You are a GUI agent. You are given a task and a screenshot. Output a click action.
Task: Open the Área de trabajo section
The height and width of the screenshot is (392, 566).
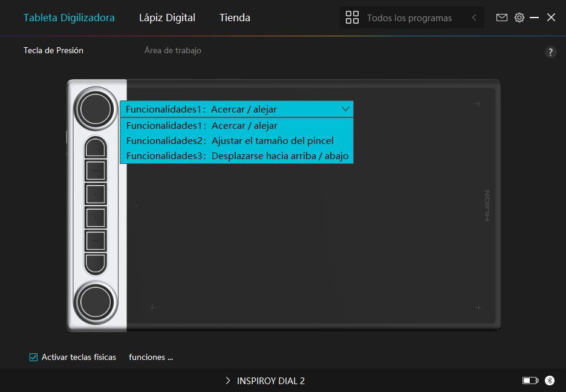point(173,51)
